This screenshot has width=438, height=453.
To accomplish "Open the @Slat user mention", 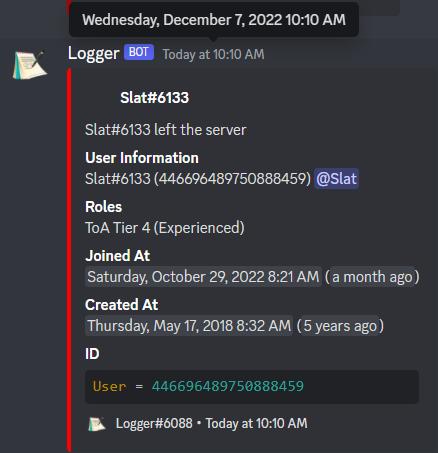I will click(336, 179).
